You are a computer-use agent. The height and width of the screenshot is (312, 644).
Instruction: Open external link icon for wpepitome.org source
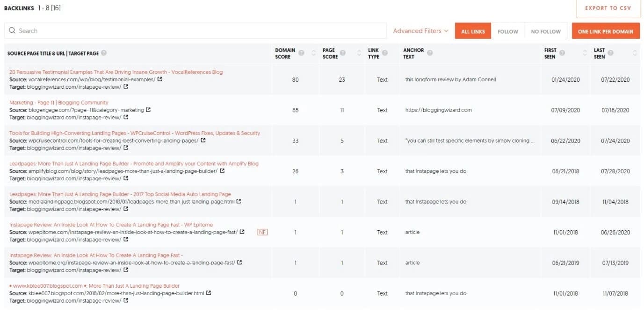pos(239,262)
